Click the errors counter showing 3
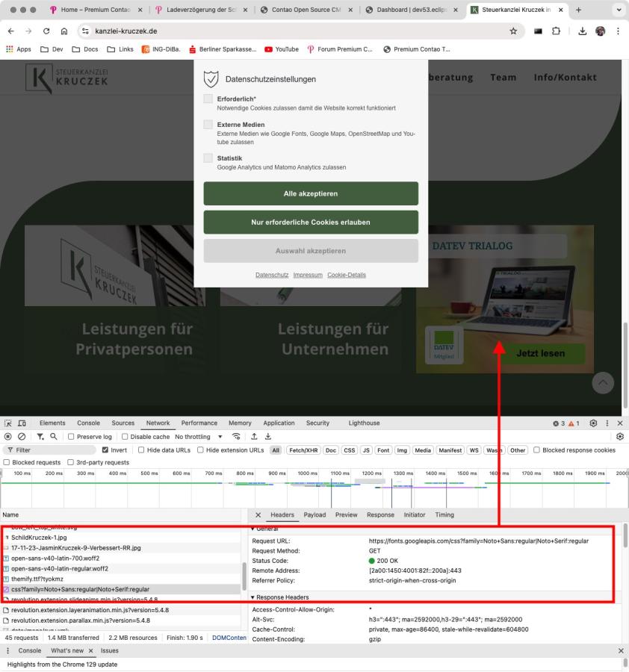 click(x=559, y=423)
